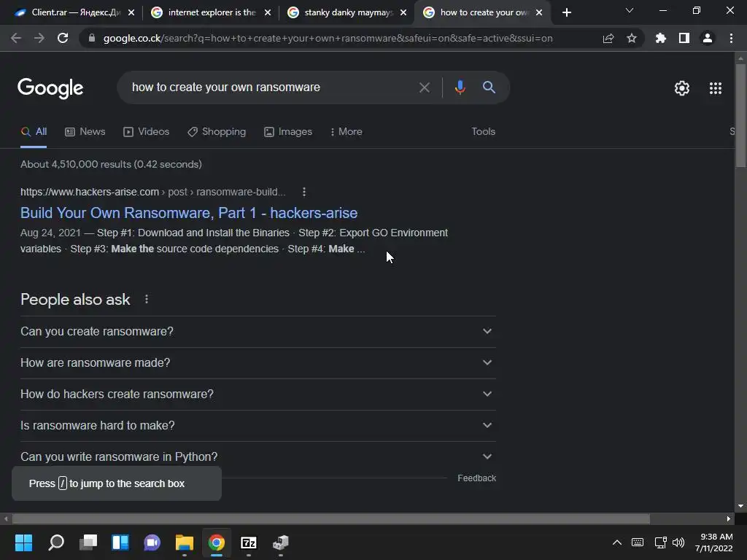Reload the current page
This screenshot has height=560, width=747.
(63, 38)
